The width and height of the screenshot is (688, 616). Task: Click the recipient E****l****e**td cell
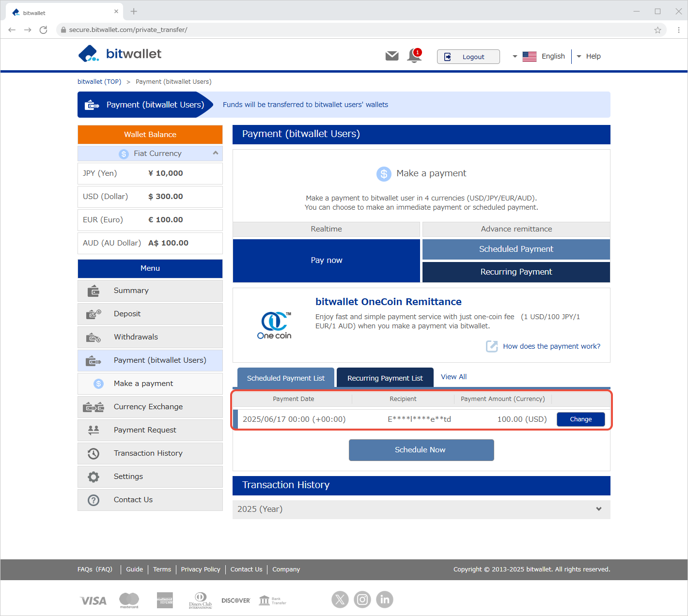[x=419, y=419]
